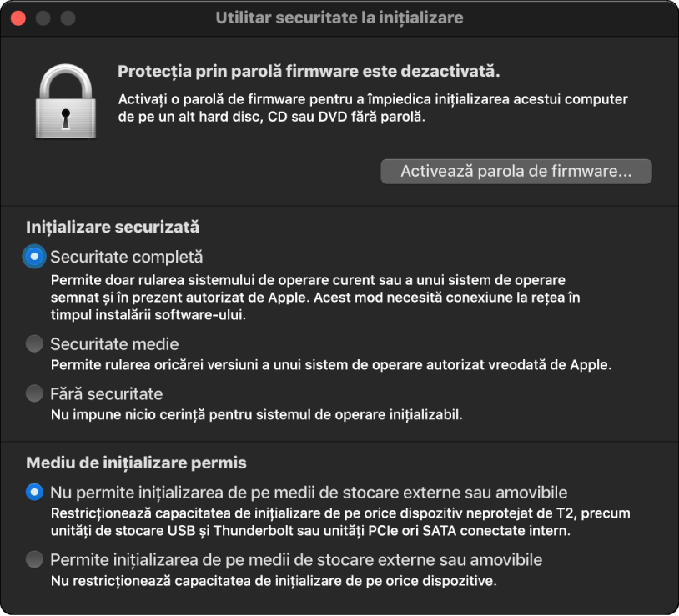Disallow booting from removable storage media
The image size is (679, 616).
point(33,492)
